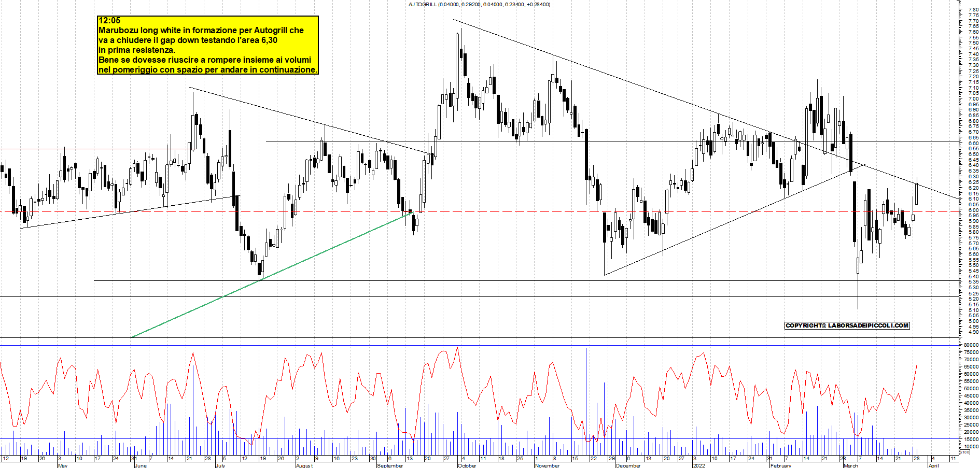
Task: Click the 15000 volume axis label
Action: [x=971, y=439]
